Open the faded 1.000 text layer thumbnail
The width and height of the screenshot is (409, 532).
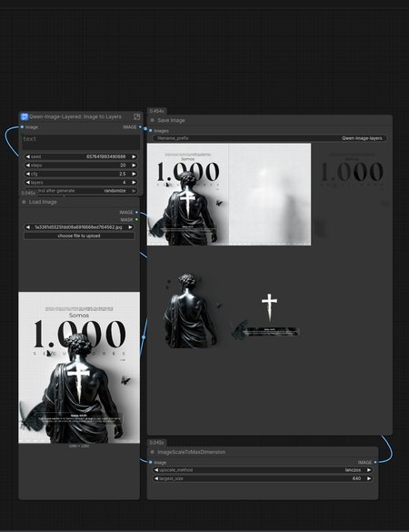click(352, 194)
